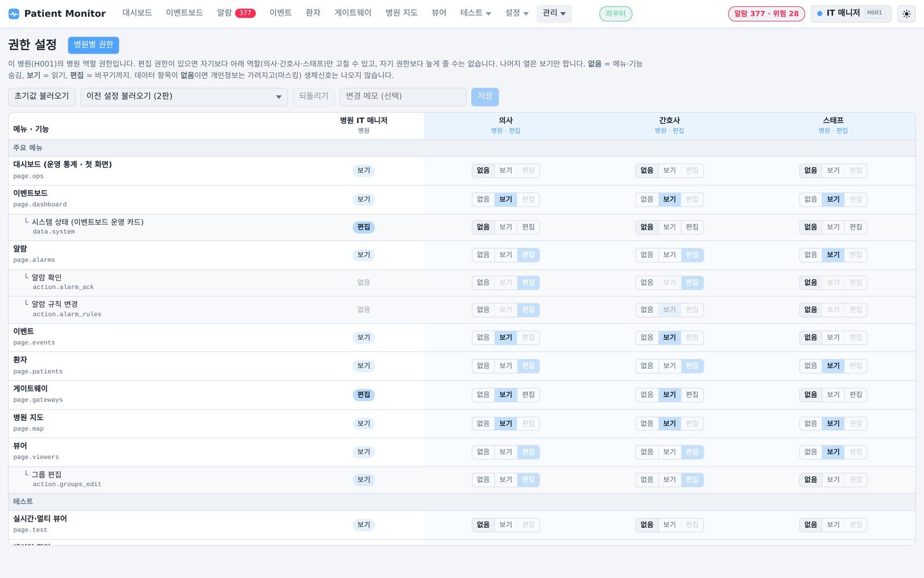Set 스태프 그룹 편집 permission to 보기
This screenshot has width=924, height=578.
[833, 480]
